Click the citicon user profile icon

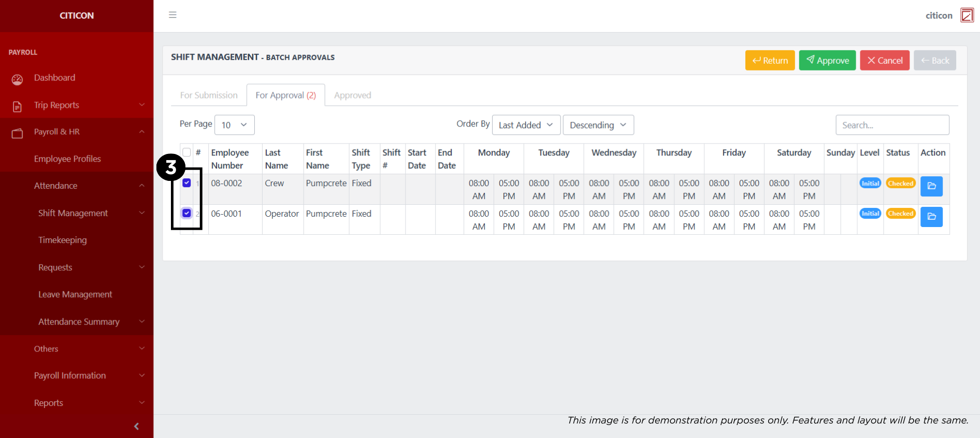967,16
